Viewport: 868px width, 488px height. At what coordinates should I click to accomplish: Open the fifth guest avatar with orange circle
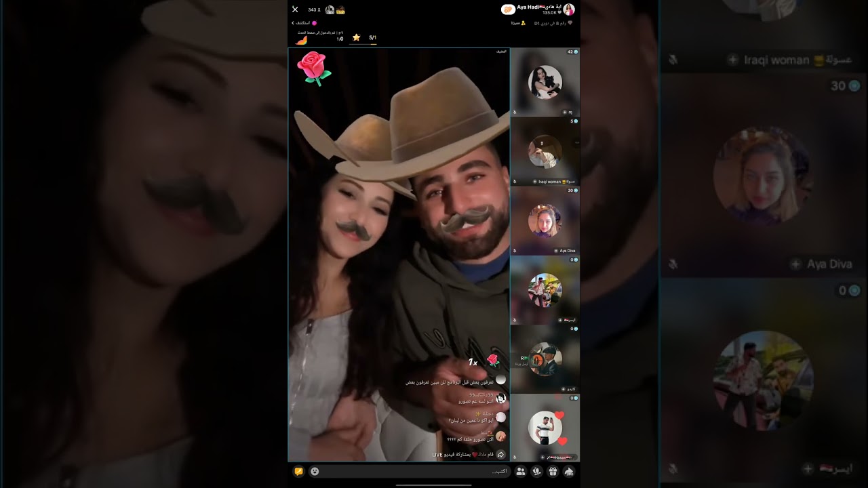545,359
